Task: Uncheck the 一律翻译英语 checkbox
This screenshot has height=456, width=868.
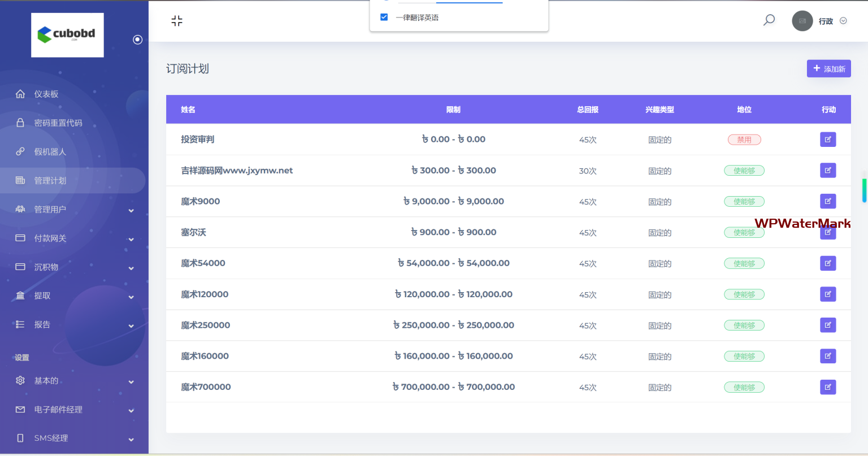Action: click(384, 18)
